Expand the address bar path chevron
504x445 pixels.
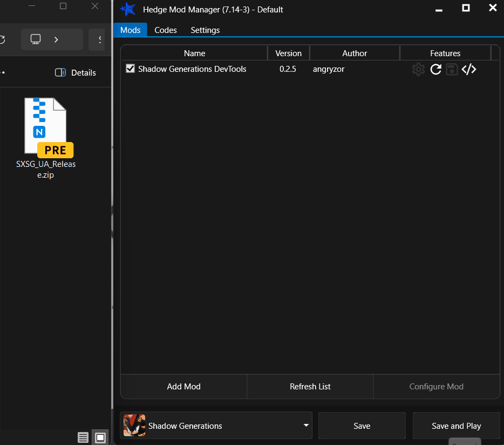coord(56,39)
